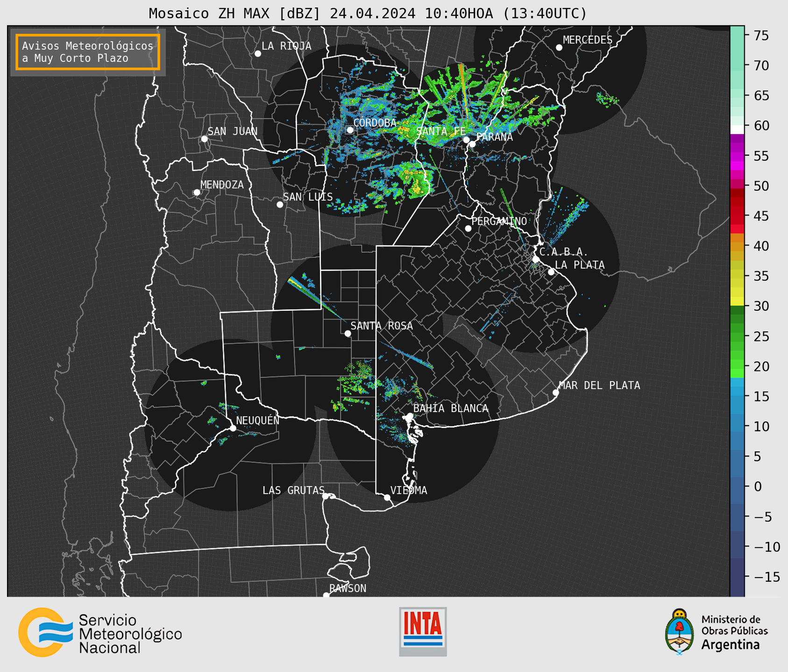788x672 pixels.
Task: Click the Las Grutas city marker
Action: [326, 496]
